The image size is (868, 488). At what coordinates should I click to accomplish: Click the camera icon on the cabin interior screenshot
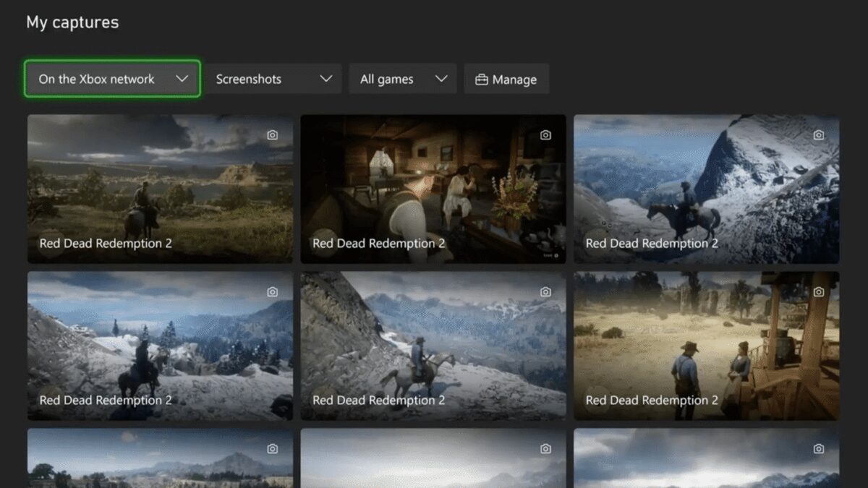click(x=545, y=134)
